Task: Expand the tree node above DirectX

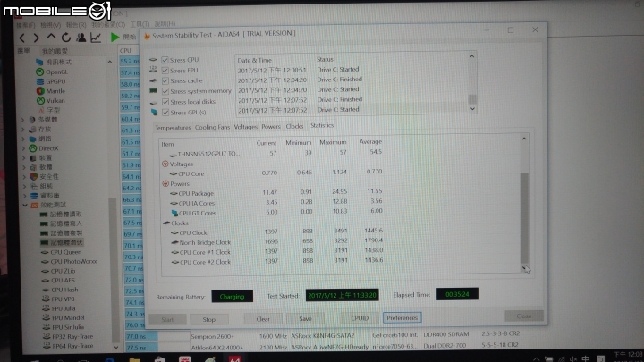Action: click(x=23, y=139)
